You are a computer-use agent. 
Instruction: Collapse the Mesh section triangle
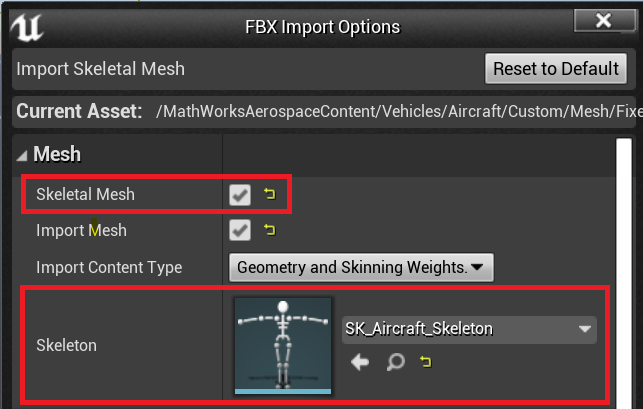click(x=22, y=155)
